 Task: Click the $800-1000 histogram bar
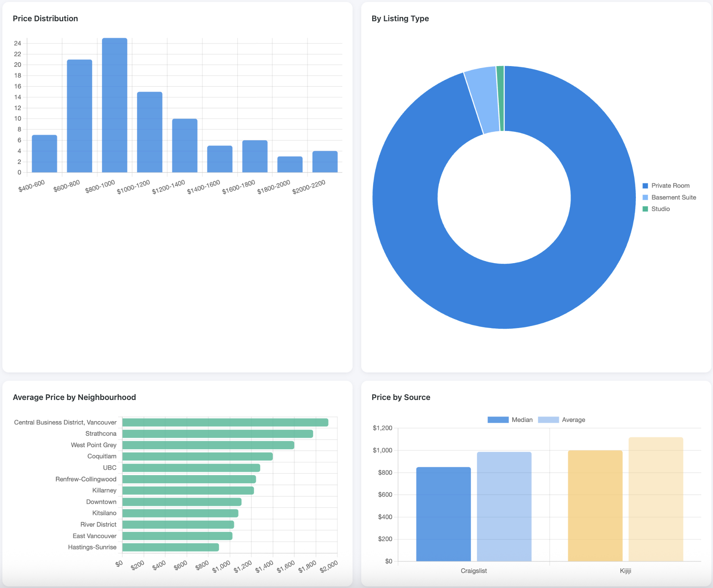[x=115, y=105]
